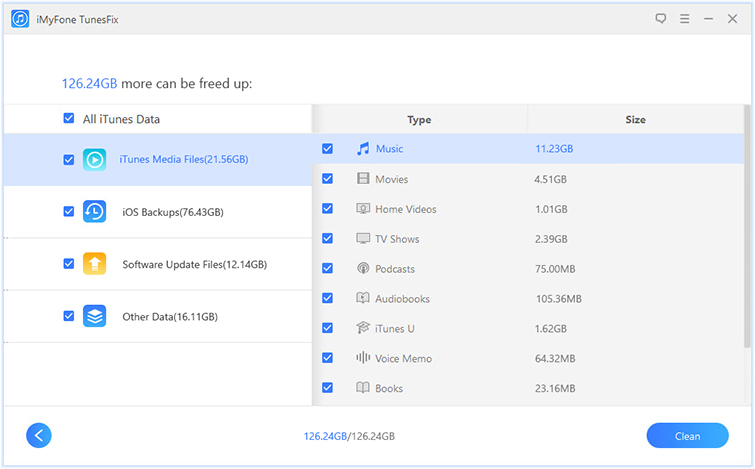Click the Podcasts icon
The width and height of the screenshot is (755, 469).
coord(363,268)
